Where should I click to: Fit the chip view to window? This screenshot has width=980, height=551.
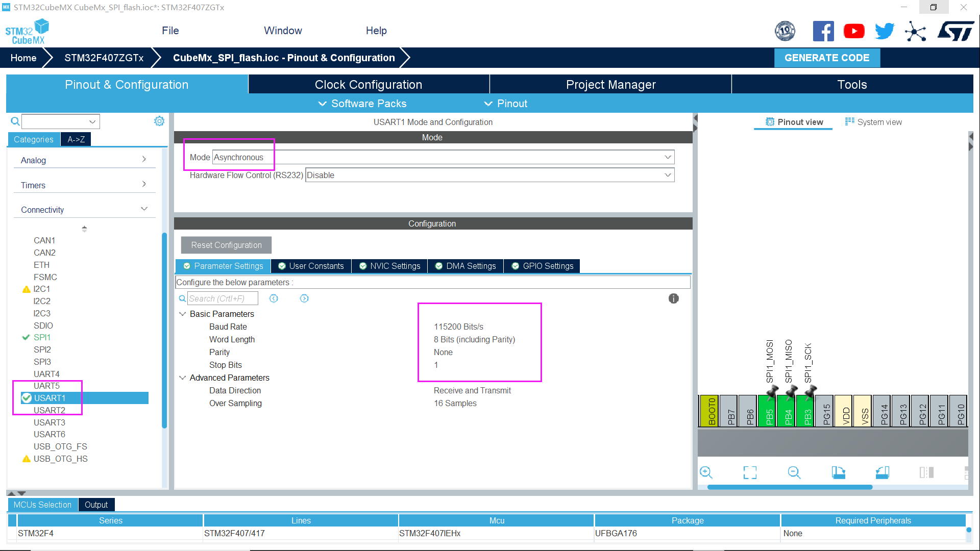[x=750, y=472]
